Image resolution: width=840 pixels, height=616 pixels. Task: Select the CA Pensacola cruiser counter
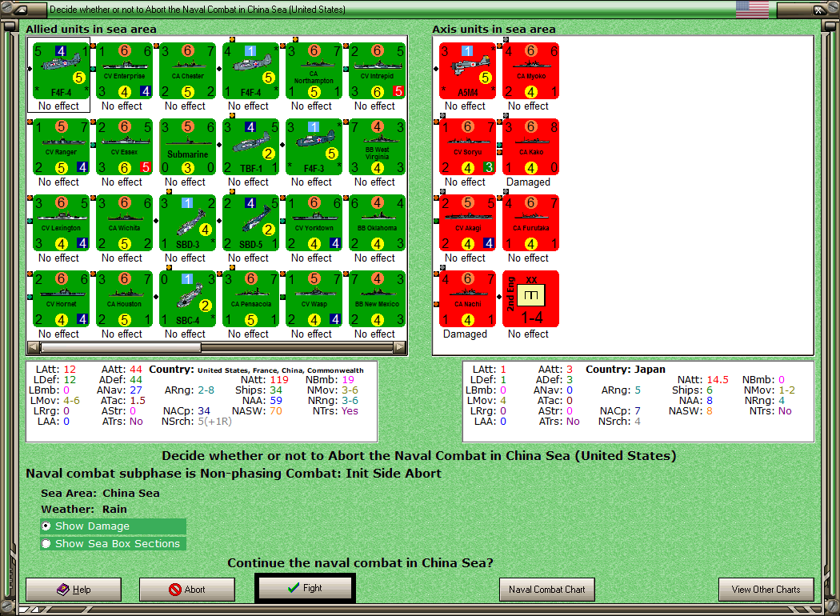coord(250,299)
